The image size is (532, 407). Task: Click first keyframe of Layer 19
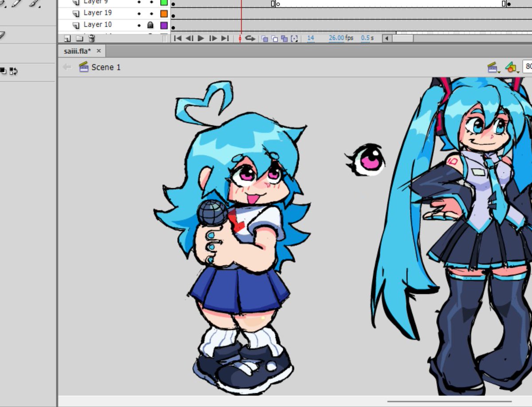tap(173, 16)
